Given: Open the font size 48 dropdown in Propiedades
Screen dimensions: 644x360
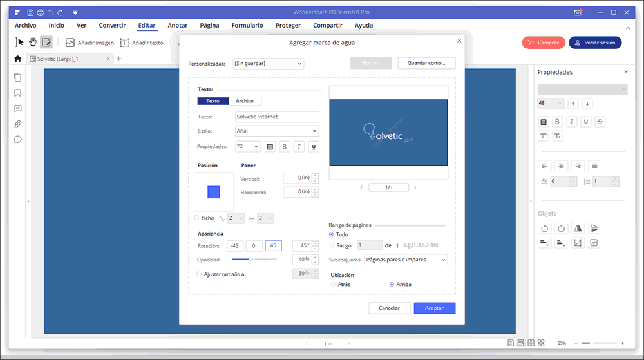Looking at the screenshot, I should pyautogui.click(x=551, y=103).
